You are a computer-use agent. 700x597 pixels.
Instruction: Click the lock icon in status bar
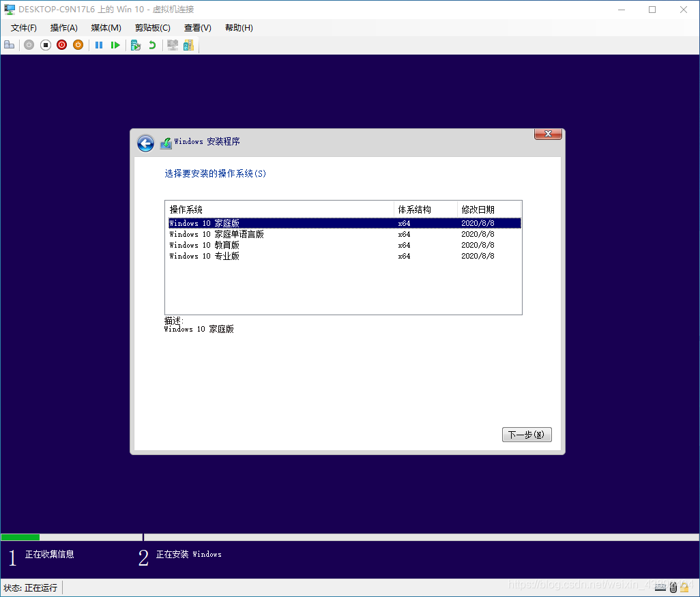pos(684,587)
